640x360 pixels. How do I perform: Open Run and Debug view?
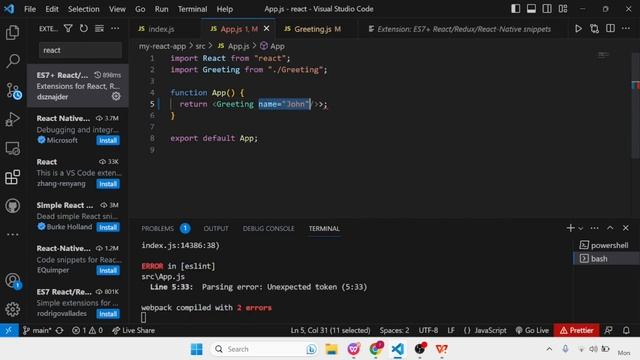point(13,119)
